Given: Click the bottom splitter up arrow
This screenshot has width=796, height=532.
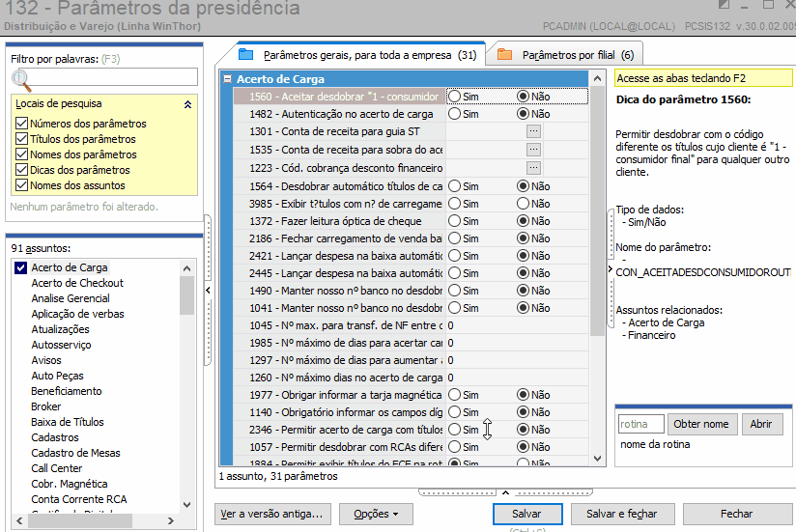Looking at the screenshot, I should (505, 492).
